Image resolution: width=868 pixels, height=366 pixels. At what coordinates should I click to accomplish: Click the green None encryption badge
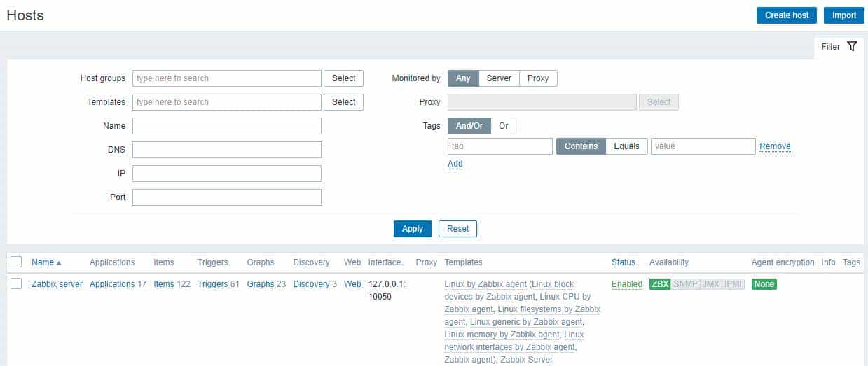point(764,284)
